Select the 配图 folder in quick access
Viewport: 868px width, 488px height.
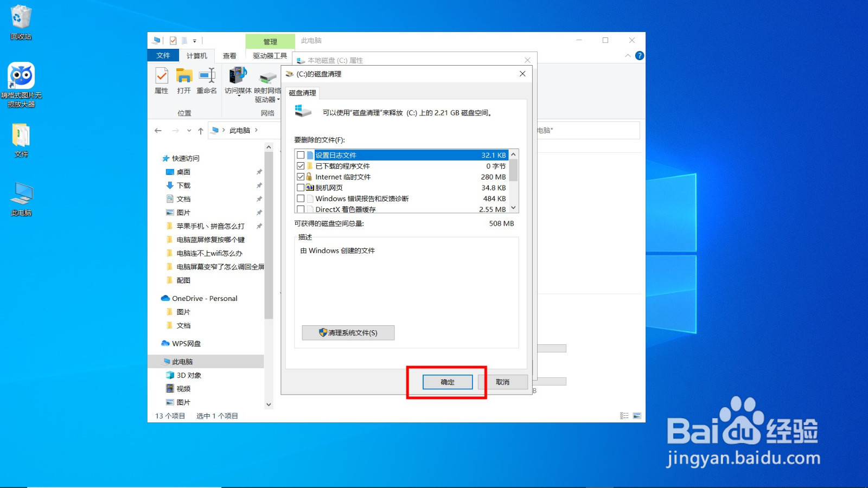183,280
